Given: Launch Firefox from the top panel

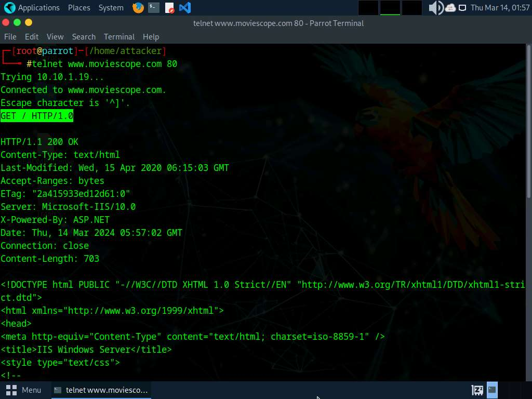Looking at the screenshot, I should [138, 8].
